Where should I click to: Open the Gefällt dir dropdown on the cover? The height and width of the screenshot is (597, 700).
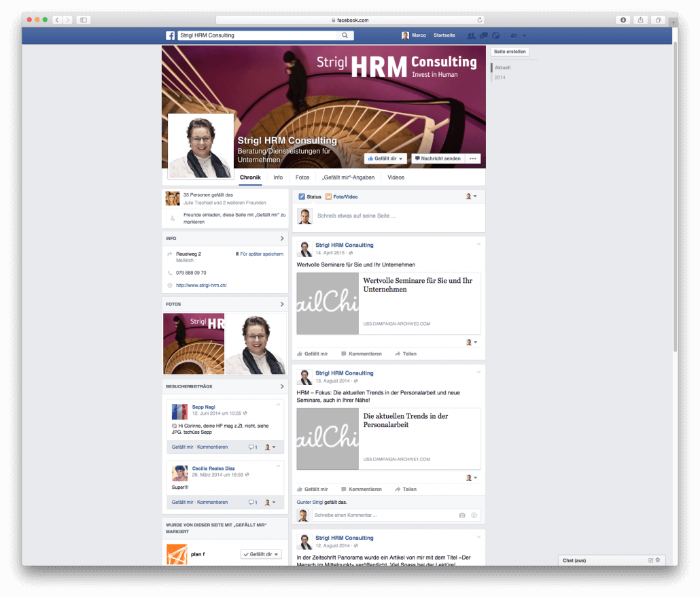tap(385, 158)
